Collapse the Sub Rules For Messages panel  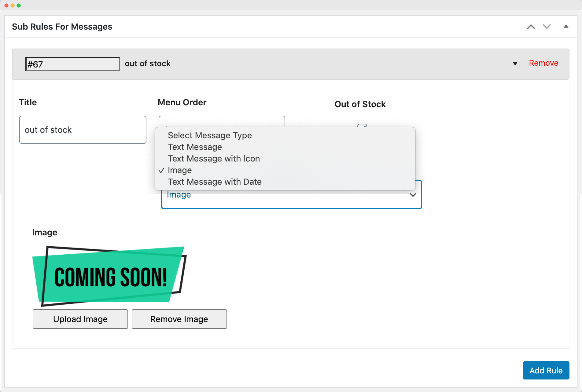point(566,27)
